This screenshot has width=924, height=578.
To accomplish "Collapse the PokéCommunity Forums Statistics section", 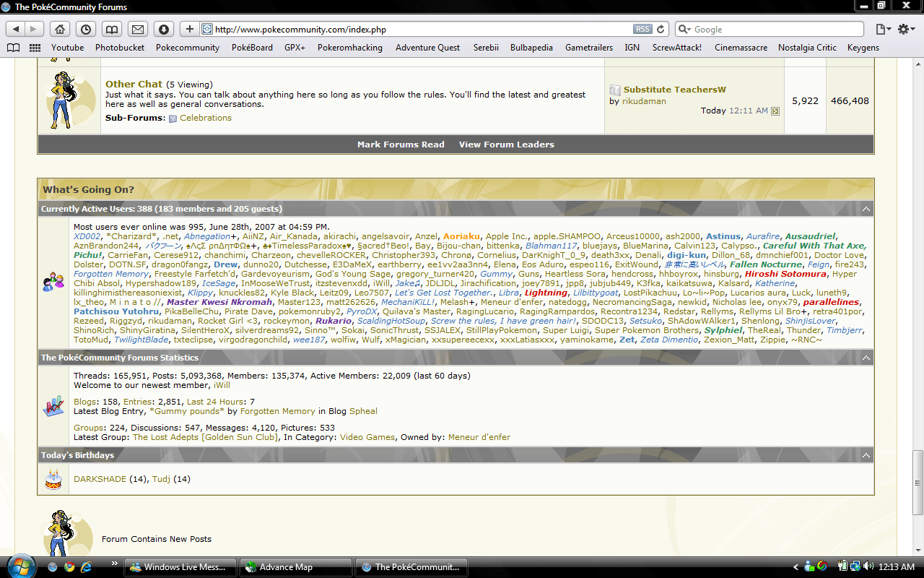I will [x=866, y=358].
